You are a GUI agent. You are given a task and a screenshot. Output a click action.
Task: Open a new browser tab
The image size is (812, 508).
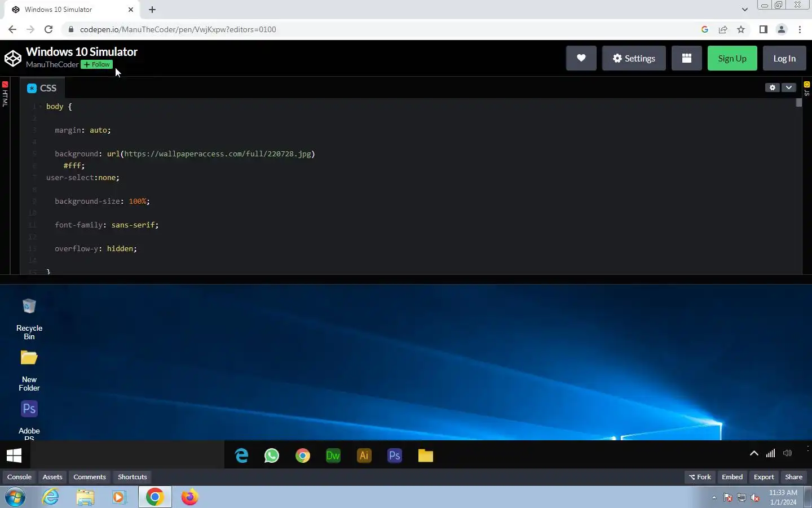tap(152, 10)
